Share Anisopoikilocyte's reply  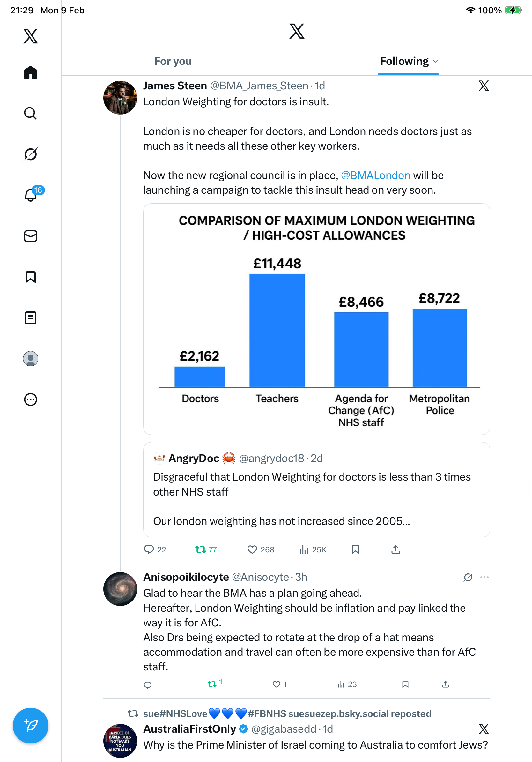pos(446,684)
